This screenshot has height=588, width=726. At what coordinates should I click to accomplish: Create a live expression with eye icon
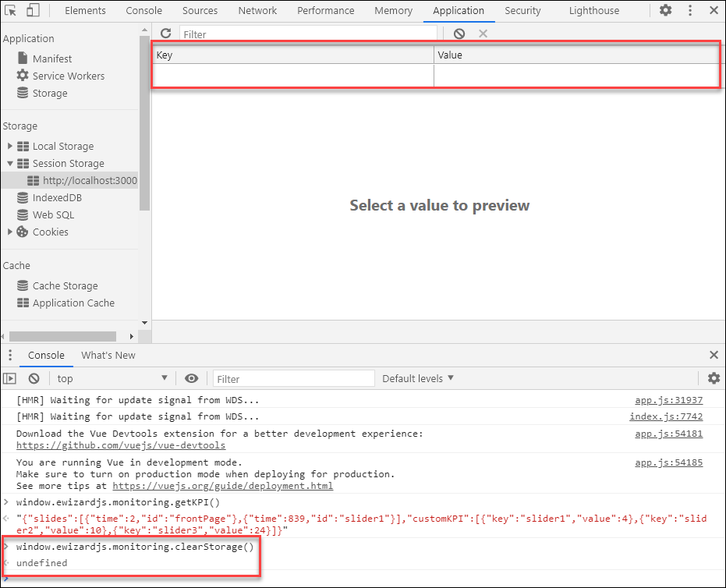point(191,378)
